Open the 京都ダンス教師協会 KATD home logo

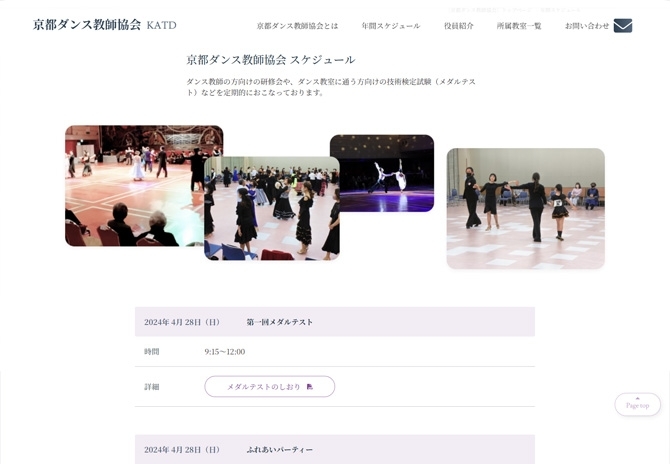pyautogui.click(x=104, y=25)
